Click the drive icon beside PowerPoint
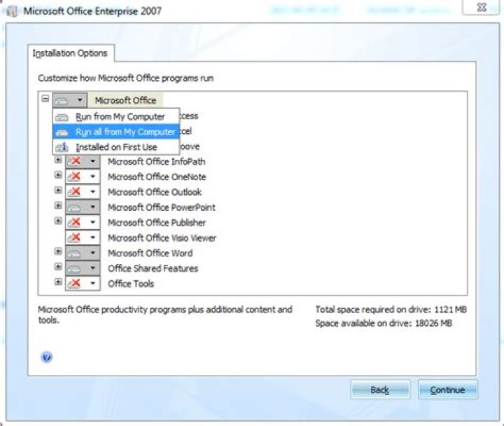Viewport: 504px width, 426px height. (75, 207)
